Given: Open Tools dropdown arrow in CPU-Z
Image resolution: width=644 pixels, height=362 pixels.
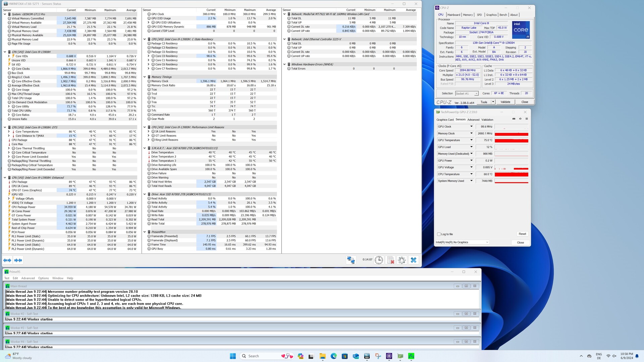Looking at the screenshot, I should [x=493, y=102].
